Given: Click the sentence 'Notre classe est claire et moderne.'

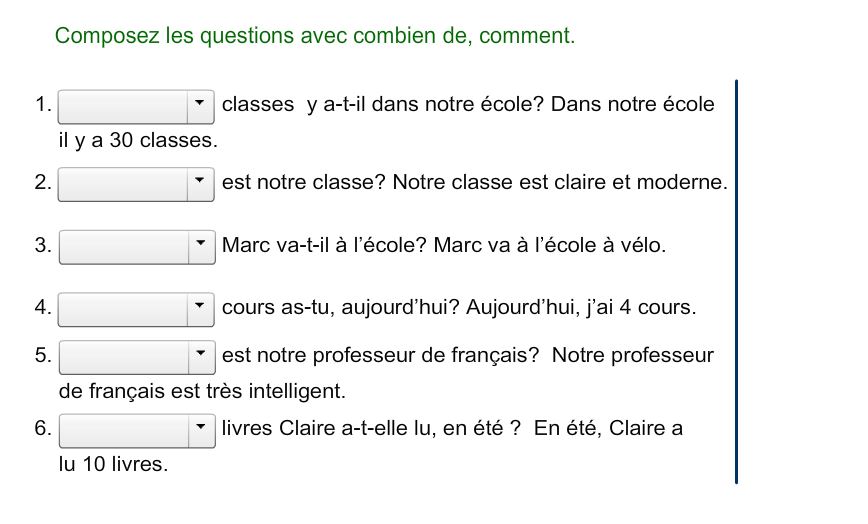Looking at the screenshot, I should 560,182.
